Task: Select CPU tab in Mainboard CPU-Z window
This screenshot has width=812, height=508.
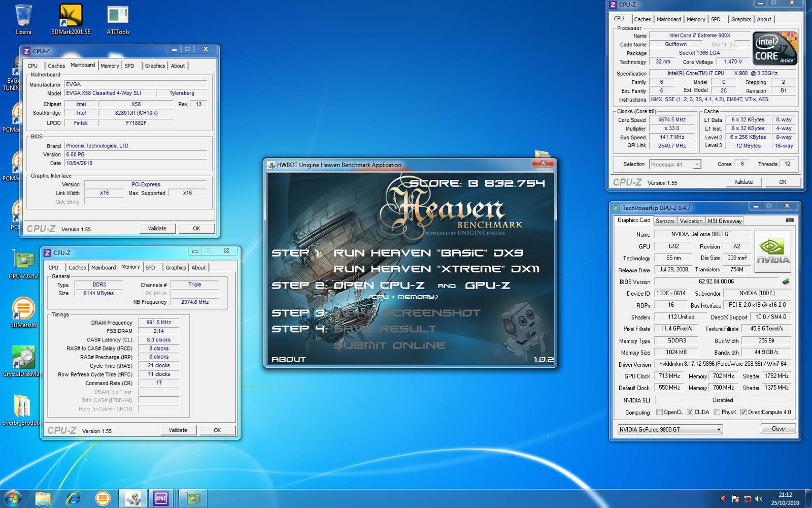Action: point(32,66)
